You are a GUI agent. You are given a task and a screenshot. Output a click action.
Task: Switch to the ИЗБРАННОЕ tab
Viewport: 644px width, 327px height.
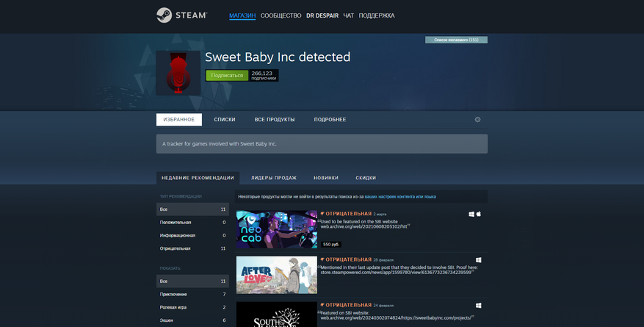click(x=179, y=120)
